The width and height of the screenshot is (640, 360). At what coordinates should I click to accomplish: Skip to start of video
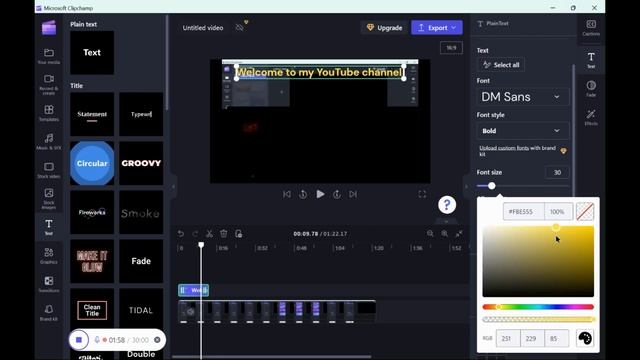287,194
